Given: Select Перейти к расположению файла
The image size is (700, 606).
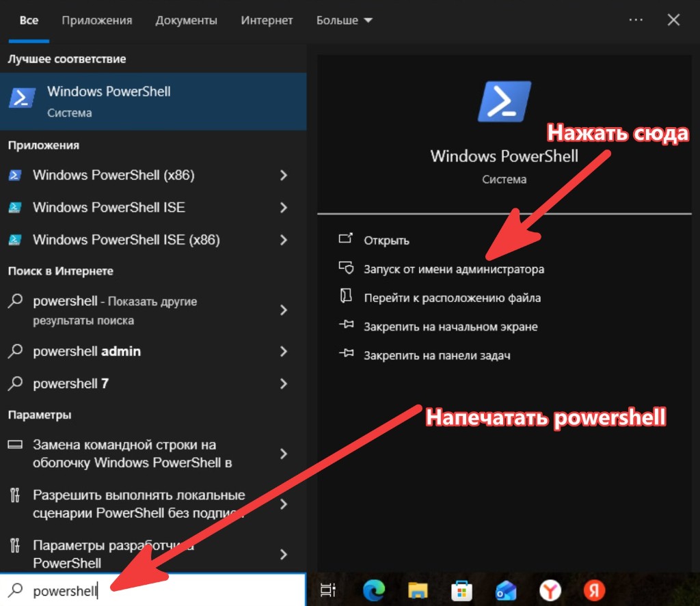Looking at the screenshot, I should point(453,298).
